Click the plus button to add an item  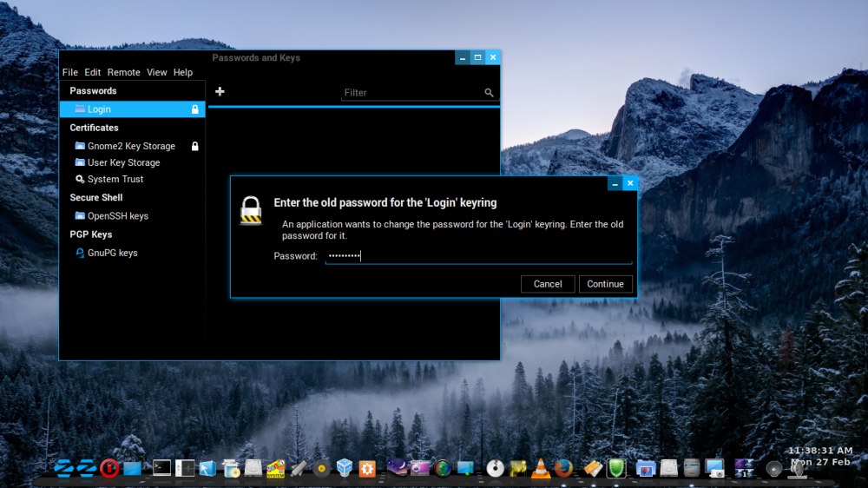click(x=220, y=92)
